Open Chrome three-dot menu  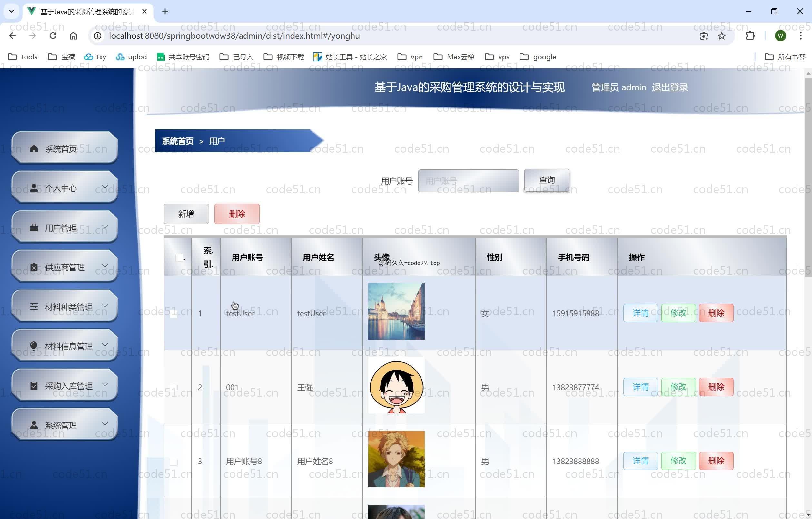(x=800, y=36)
